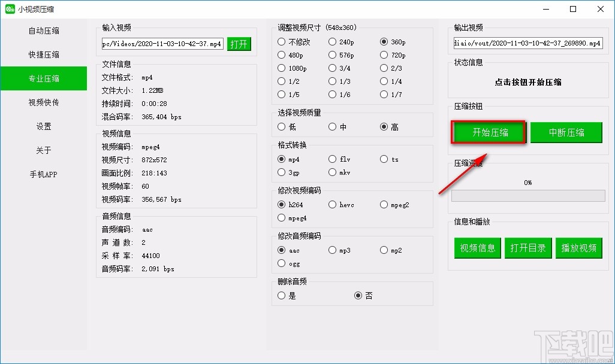Click 打开目录 to open output folder

[528, 248]
